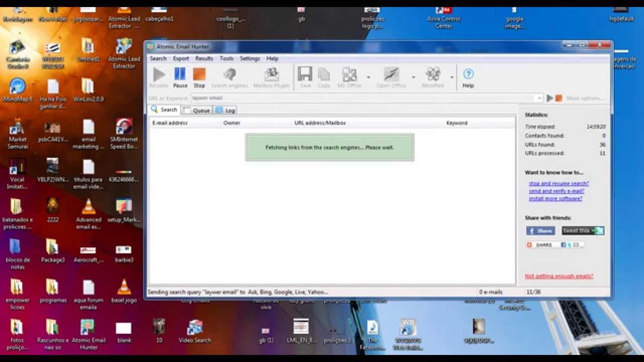Click the Facebook Share button

tap(540, 231)
